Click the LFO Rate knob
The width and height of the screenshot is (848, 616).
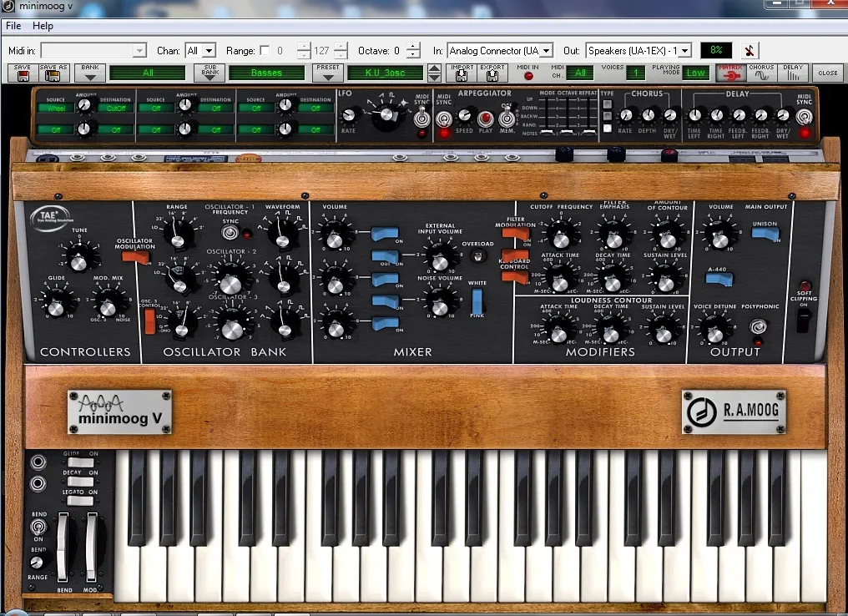349,114
